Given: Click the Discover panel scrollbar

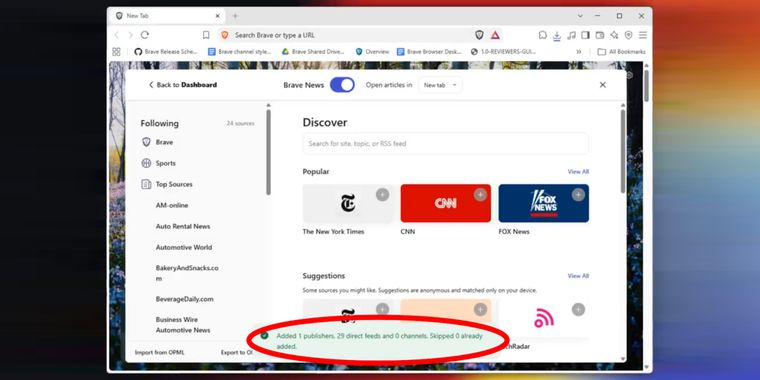Looking at the screenshot, I should point(623,152).
